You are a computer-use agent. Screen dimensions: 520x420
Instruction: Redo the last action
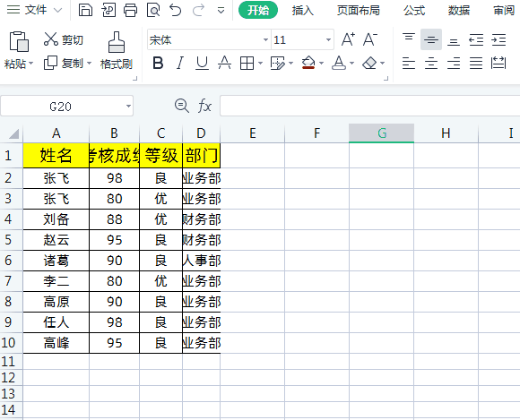198,10
